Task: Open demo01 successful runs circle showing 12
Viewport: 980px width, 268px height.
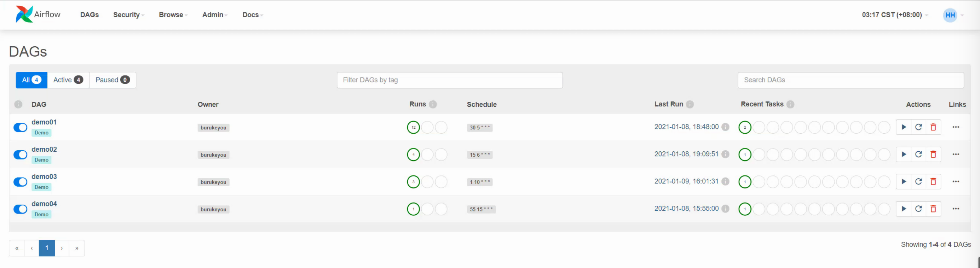Action: [413, 127]
